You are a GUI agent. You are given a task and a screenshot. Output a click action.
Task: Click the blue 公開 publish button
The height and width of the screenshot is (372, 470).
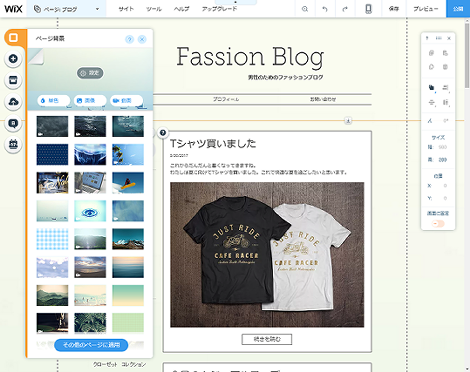coord(458,9)
